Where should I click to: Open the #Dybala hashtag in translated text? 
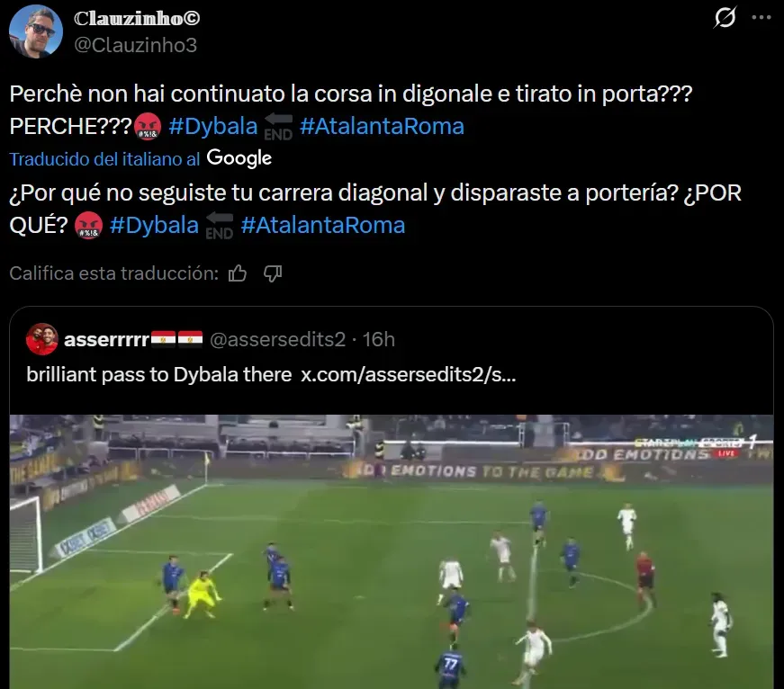click(154, 225)
